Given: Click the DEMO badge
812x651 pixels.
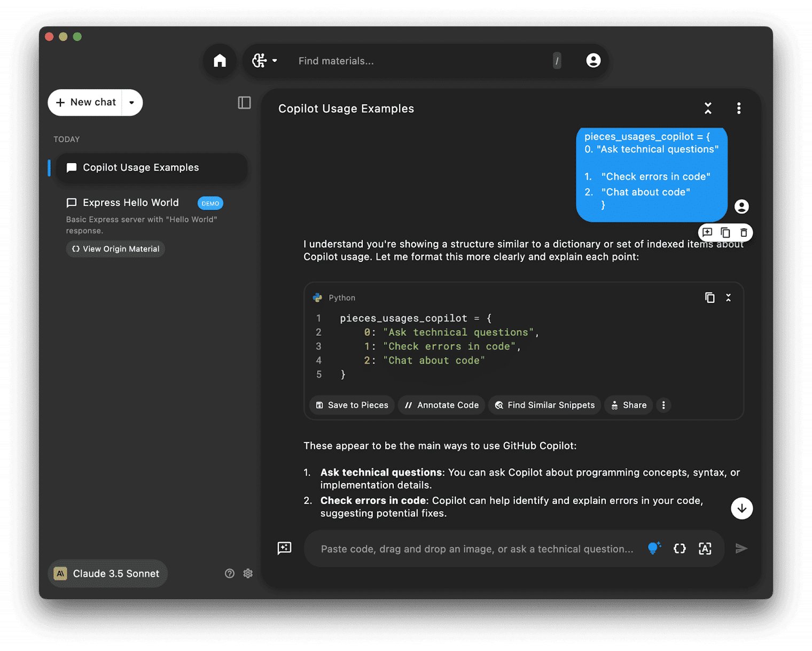Looking at the screenshot, I should coord(210,203).
